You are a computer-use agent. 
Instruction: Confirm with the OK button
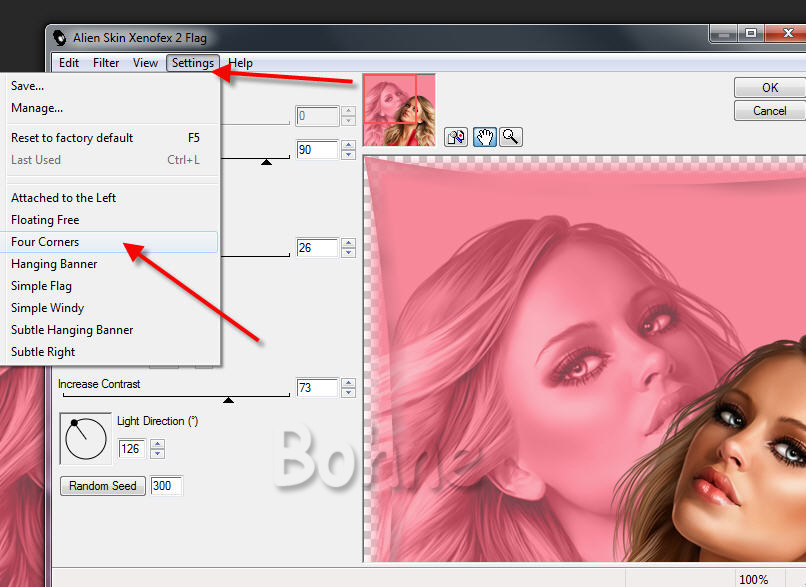coord(770,88)
